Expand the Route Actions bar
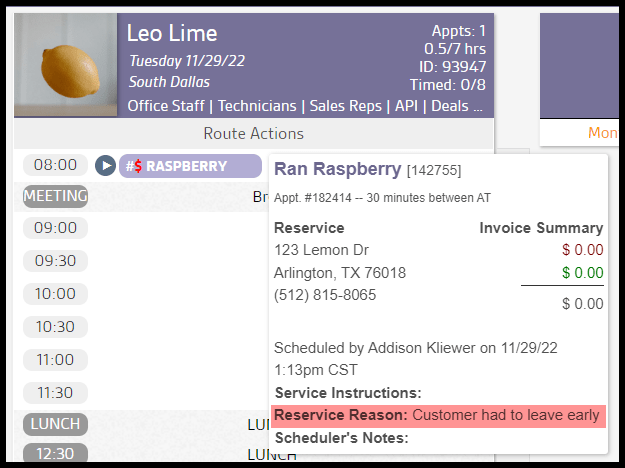 (254, 133)
